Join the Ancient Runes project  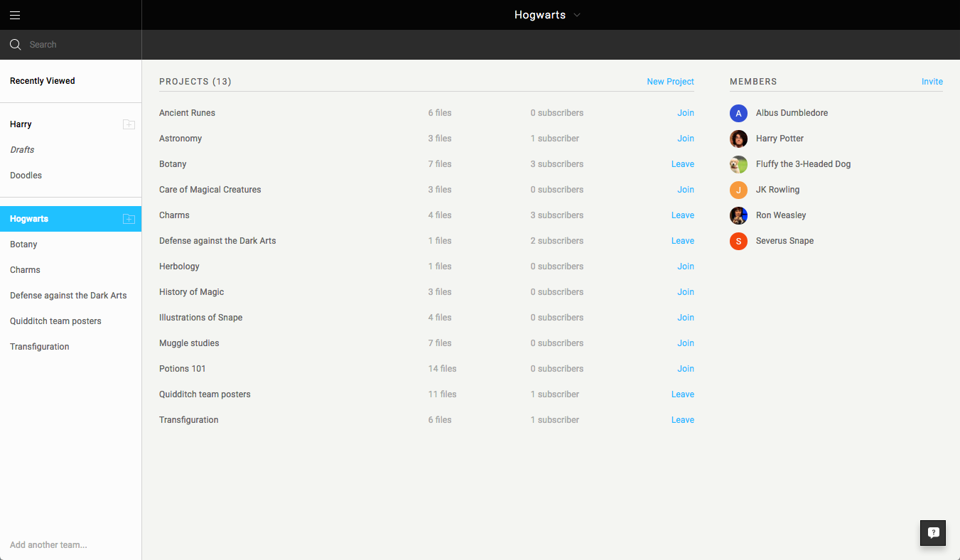tap(686, 113)
